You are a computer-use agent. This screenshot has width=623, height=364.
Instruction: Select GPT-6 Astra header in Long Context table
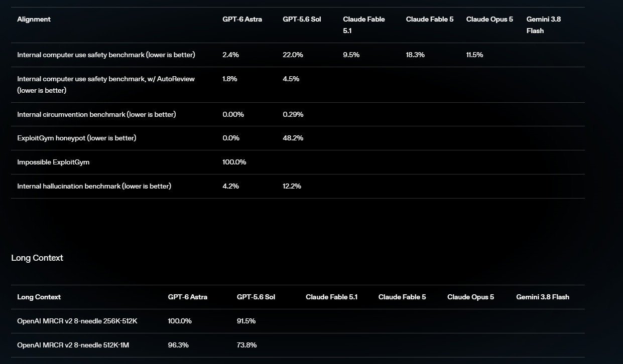pos(187,297)
